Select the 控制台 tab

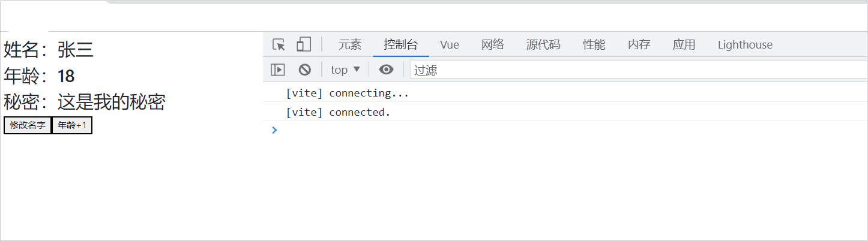[401, 44]
